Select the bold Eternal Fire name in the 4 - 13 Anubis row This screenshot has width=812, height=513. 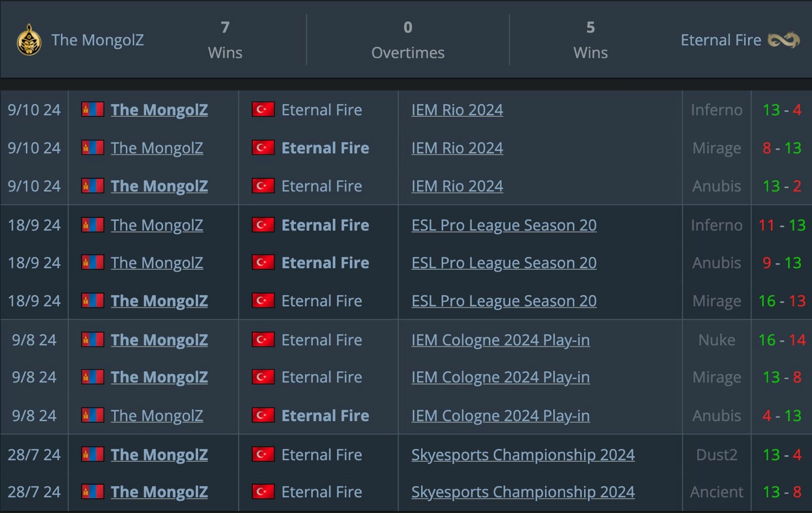(325, 415)
